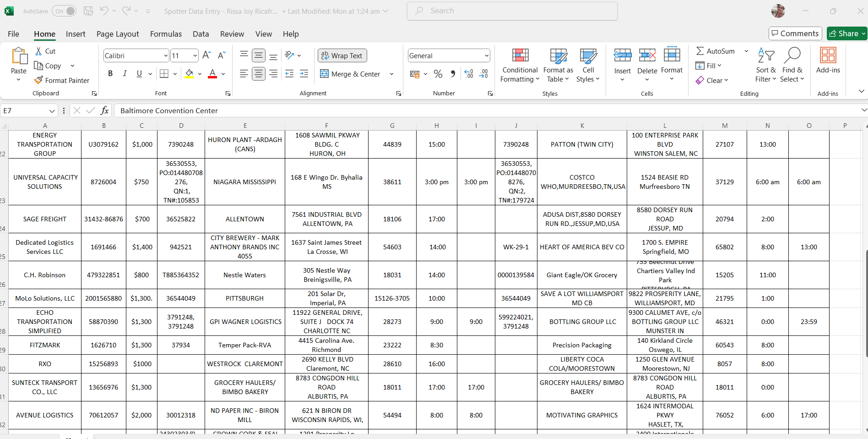Toggle bold formatting
Screen dimensions: 868x439
110,73
